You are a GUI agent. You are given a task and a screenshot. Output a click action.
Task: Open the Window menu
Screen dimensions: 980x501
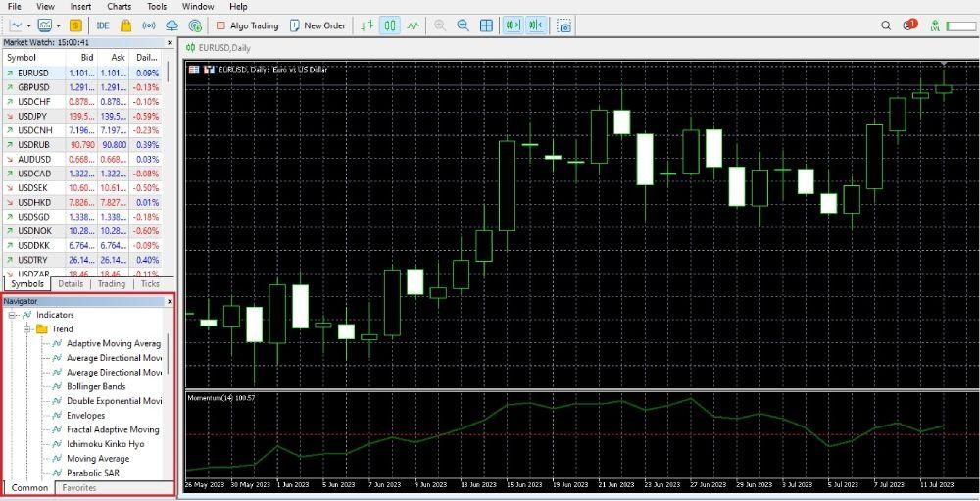(198, 6)
